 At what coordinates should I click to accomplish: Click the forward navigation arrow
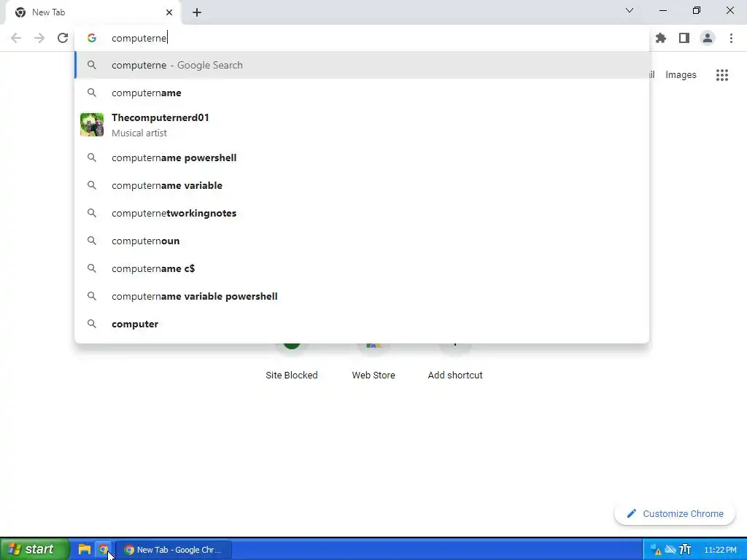(x=39, y=38)
